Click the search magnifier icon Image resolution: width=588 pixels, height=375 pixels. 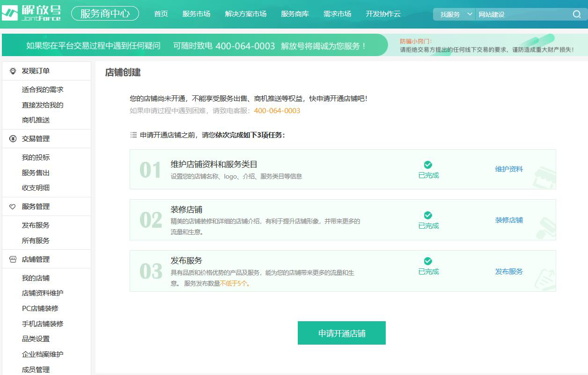click(x=577, y=14)
